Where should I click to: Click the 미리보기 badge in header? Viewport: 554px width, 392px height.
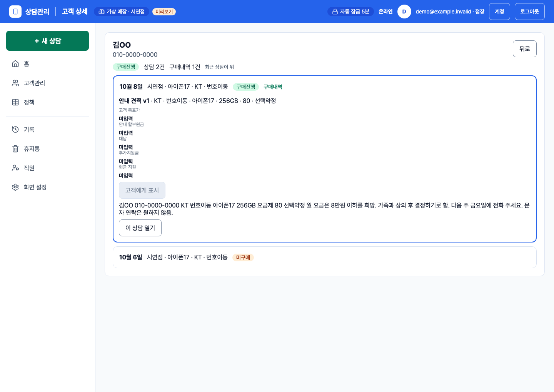coord(164,12)
